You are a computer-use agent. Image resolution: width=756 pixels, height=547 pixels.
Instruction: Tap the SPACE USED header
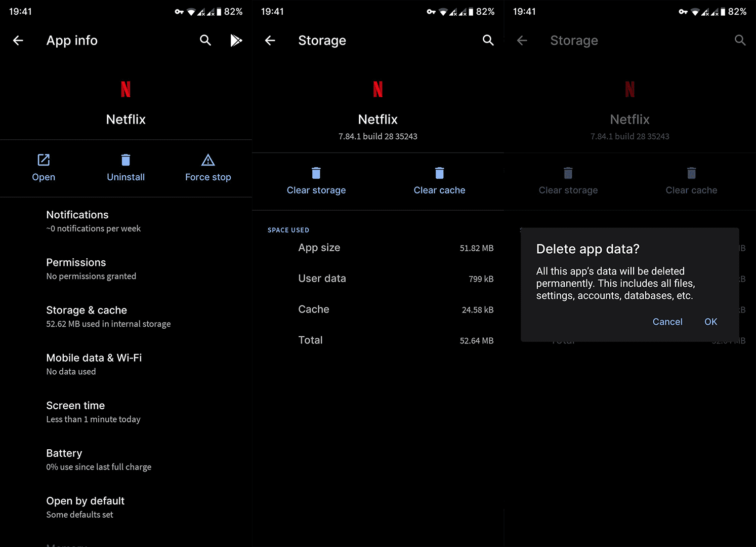coord(288,230)
